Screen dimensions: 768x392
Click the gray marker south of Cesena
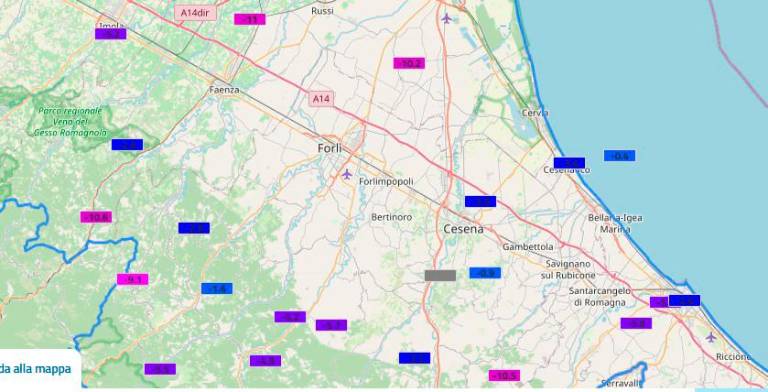point(440,275)
